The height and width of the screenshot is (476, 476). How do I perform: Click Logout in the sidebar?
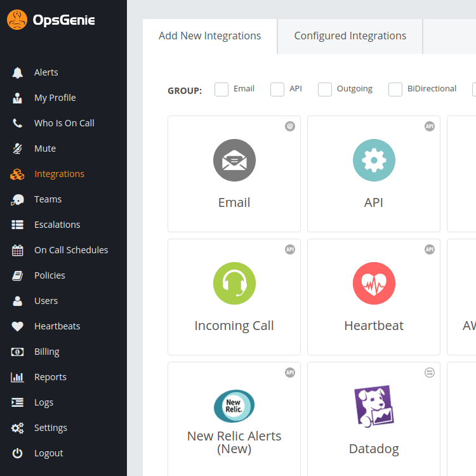pos(48,453)
